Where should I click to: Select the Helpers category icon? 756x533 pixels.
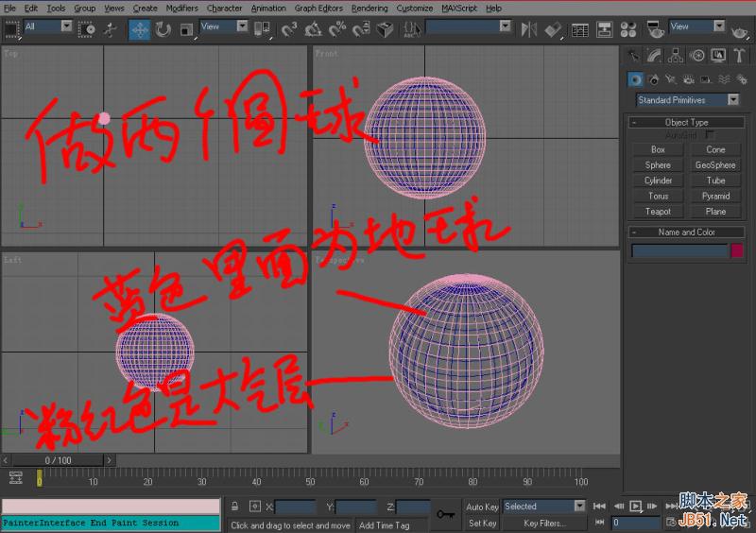tap(706, 79)
